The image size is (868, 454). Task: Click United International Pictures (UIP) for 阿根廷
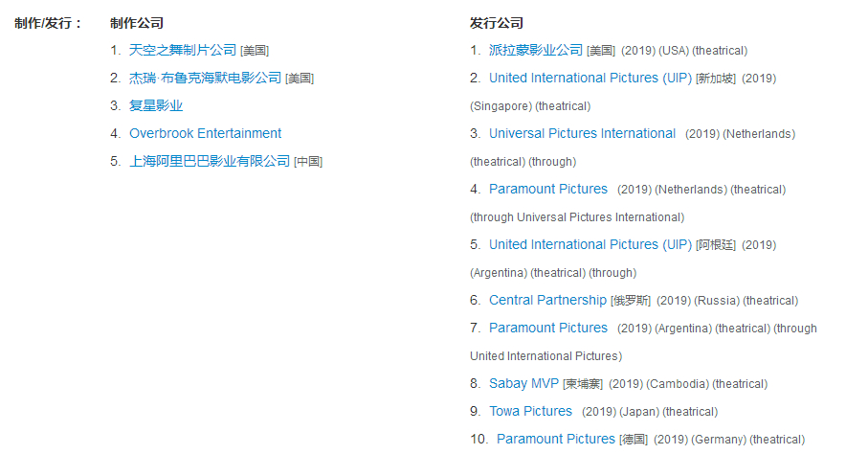(590, 244)
